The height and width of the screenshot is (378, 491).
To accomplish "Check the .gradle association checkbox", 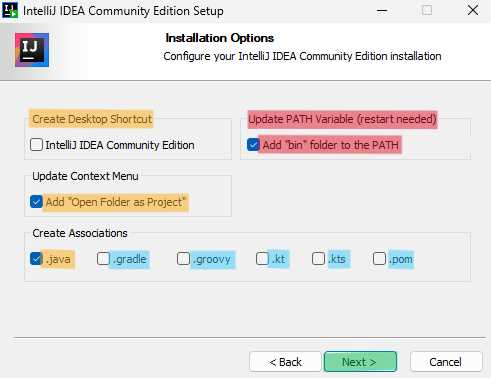I will tap(103, 259).
